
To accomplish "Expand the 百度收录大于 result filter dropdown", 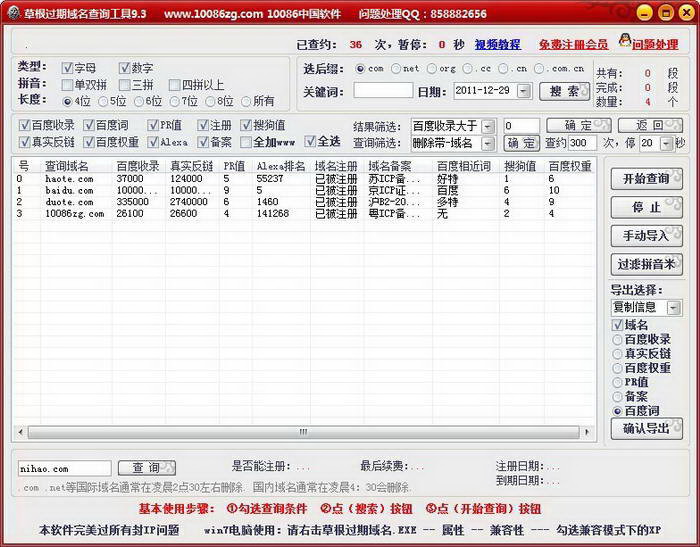I will click(x=487, y=126).
